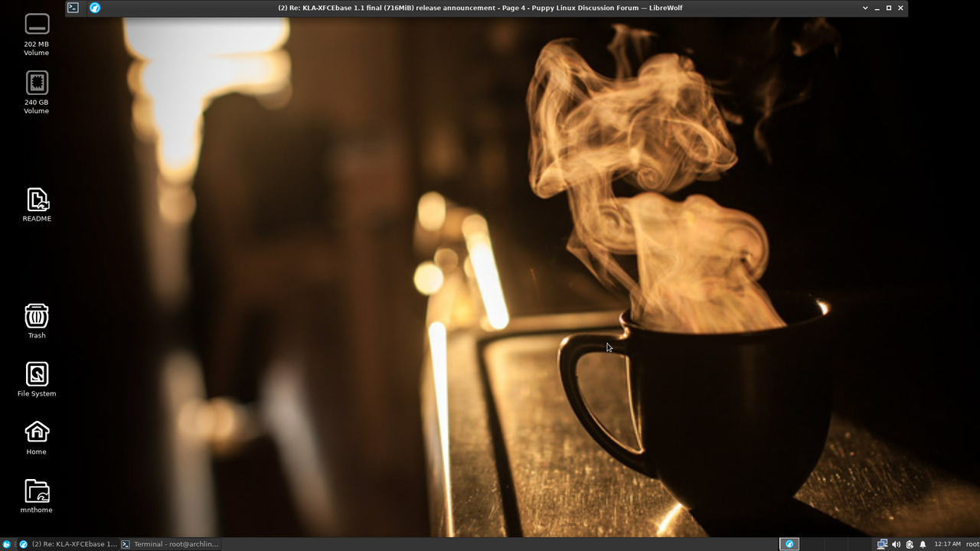Screen dimensions: 980x551
Task: Click the LibreWolf icon in the window title bar
Action: point(95,8)
